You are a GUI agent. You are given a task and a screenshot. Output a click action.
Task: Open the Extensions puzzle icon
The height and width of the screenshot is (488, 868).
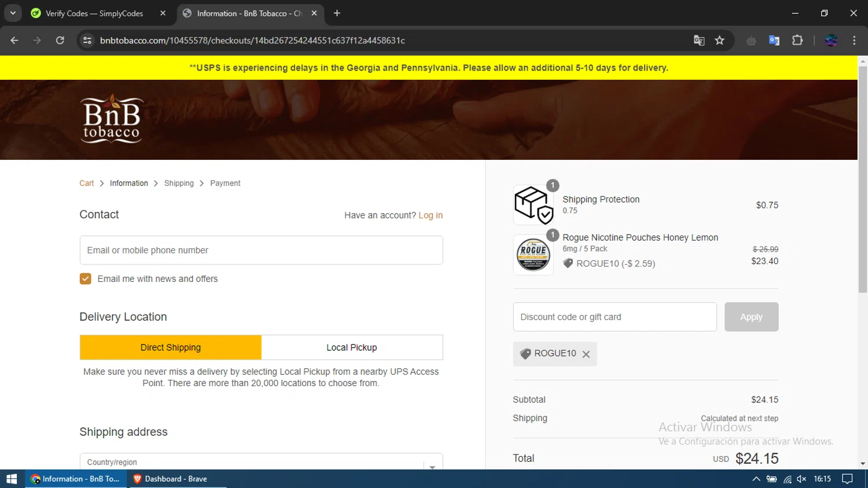(x=797, y=41)
